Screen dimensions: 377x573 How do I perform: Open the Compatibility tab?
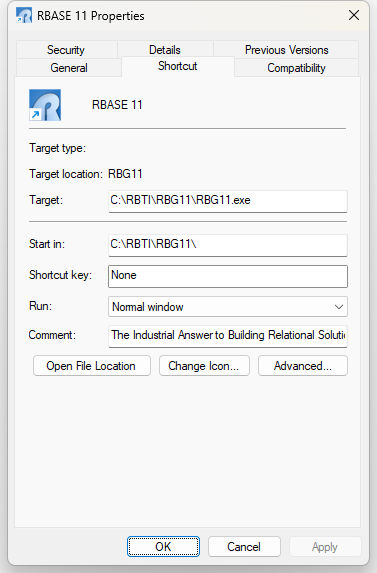(296, 68)
